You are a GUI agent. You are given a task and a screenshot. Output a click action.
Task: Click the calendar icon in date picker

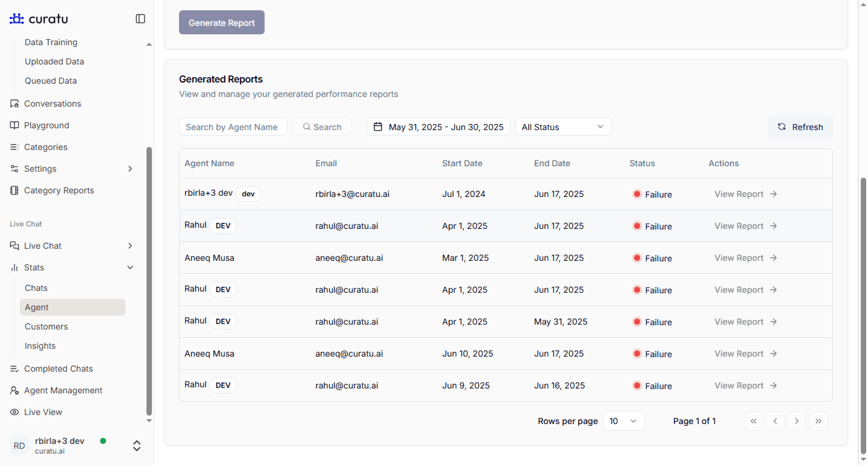click(x=378, y=127)
